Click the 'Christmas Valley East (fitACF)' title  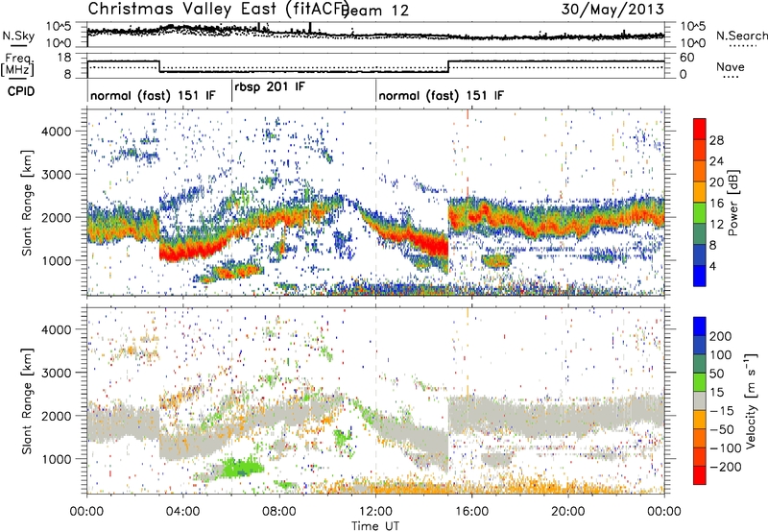click(218, 9)
